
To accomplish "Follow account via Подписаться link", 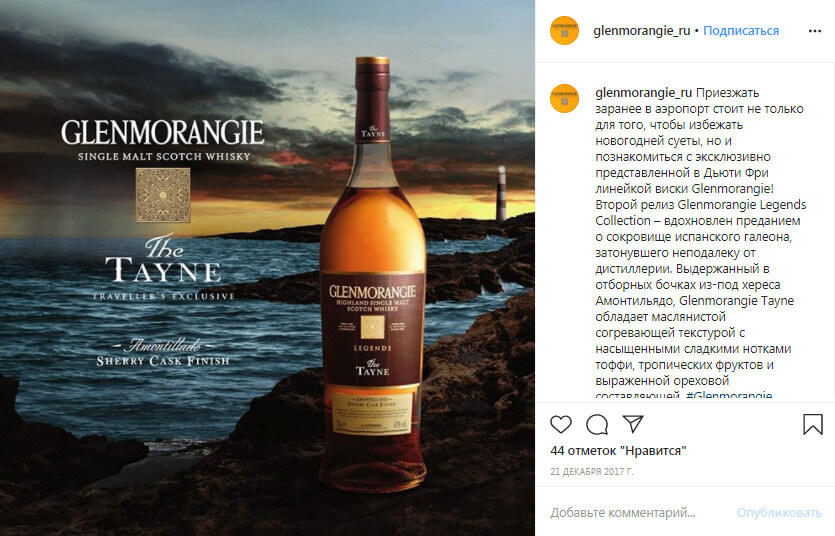I will (x=741, y=31).
